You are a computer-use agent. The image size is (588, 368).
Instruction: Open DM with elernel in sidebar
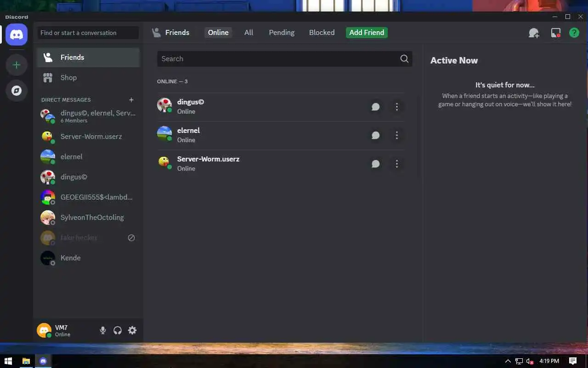88,157
